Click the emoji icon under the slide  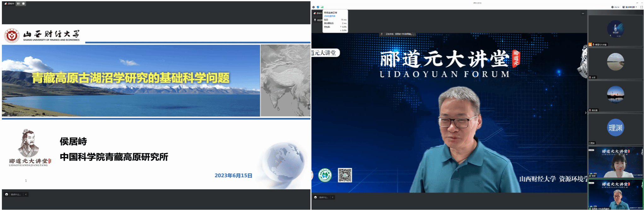point(6,195)
